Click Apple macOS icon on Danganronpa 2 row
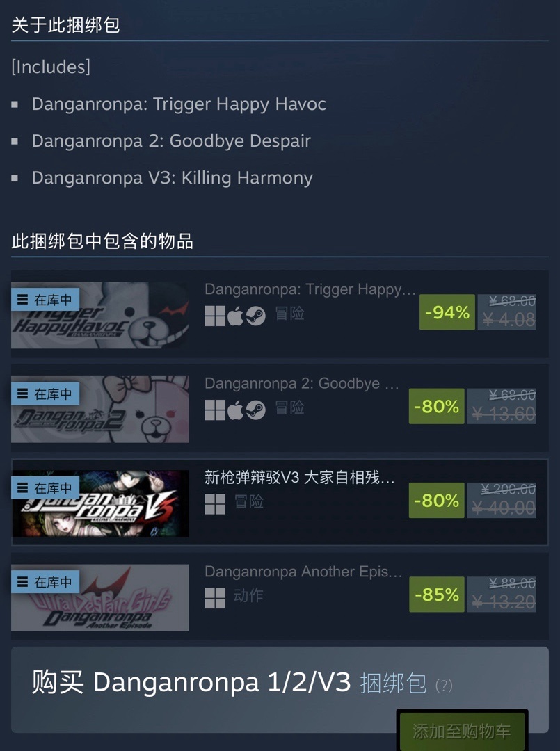This screenshot has width=560, height=751. (x=235, y=410)
